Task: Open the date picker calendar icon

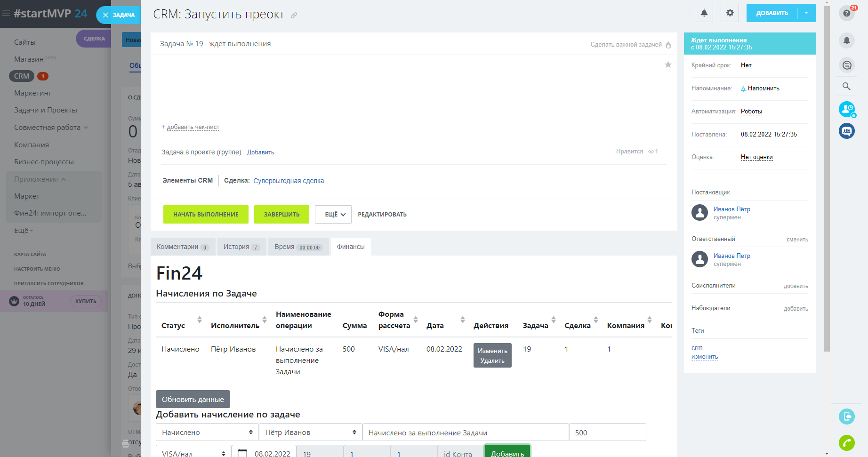Action: pos(242,453)
